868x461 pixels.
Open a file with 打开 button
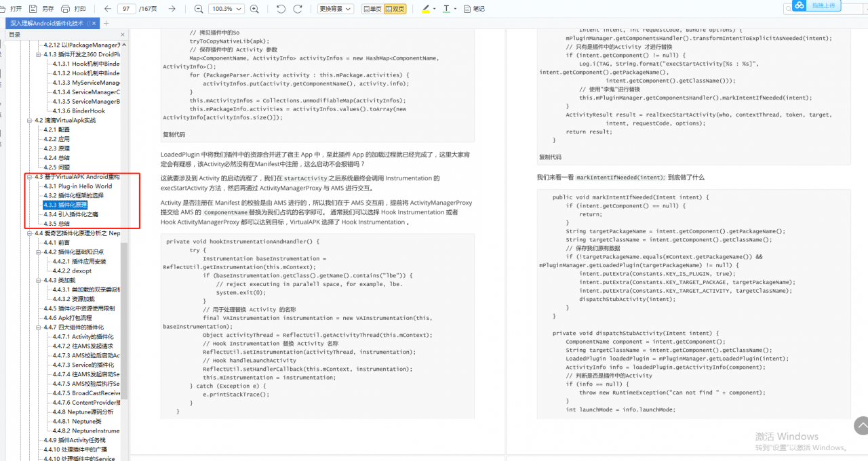12,9
